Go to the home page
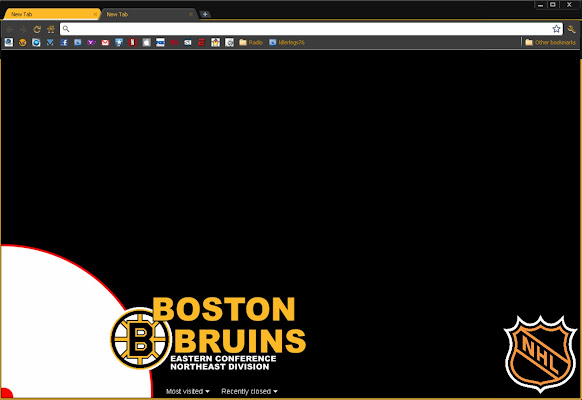This screenshot has width=582, height=400. [x=51, y=29]
